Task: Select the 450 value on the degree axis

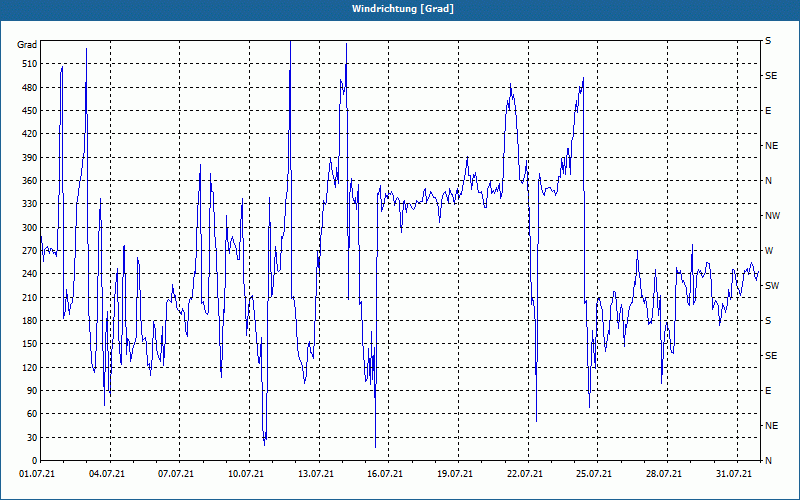Action: [x=30, y=111]
